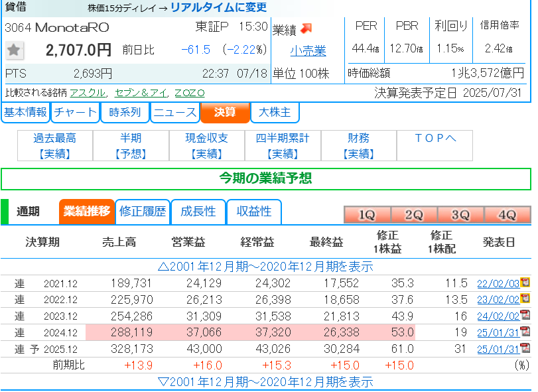Show the 4Q quarterly results button
Image resolution: width=538 pixels, height=392 pixels.
[x=507, y=216]
